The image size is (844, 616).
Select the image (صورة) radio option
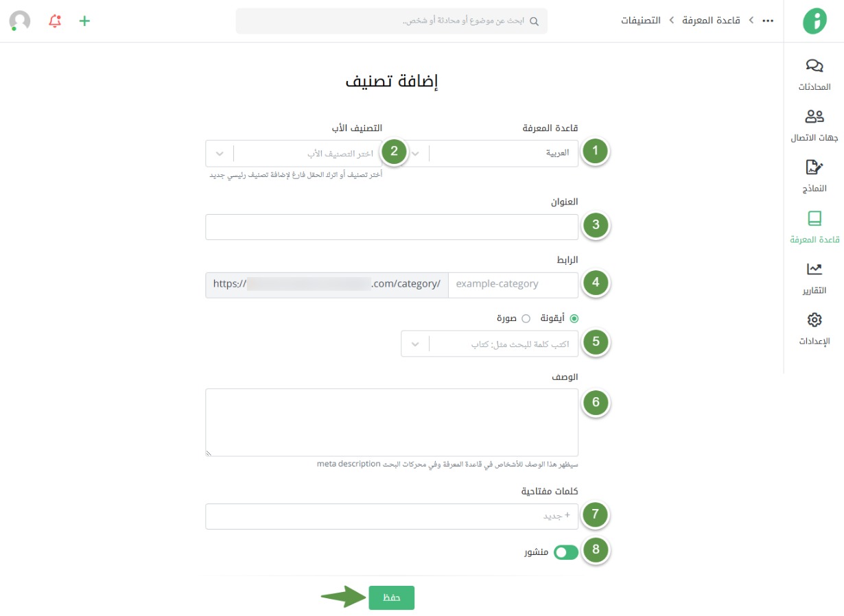click(526, 318)
